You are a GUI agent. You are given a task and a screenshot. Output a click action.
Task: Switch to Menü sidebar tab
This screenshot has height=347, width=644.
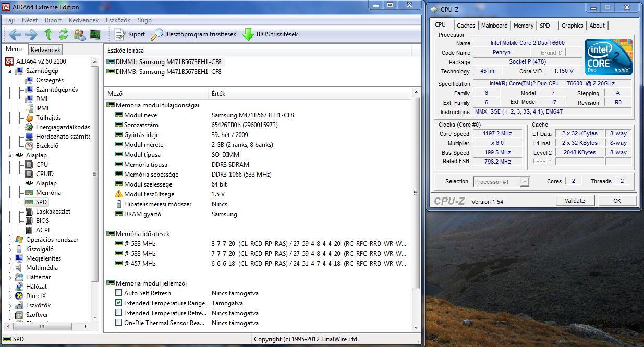tap(14, 49)
